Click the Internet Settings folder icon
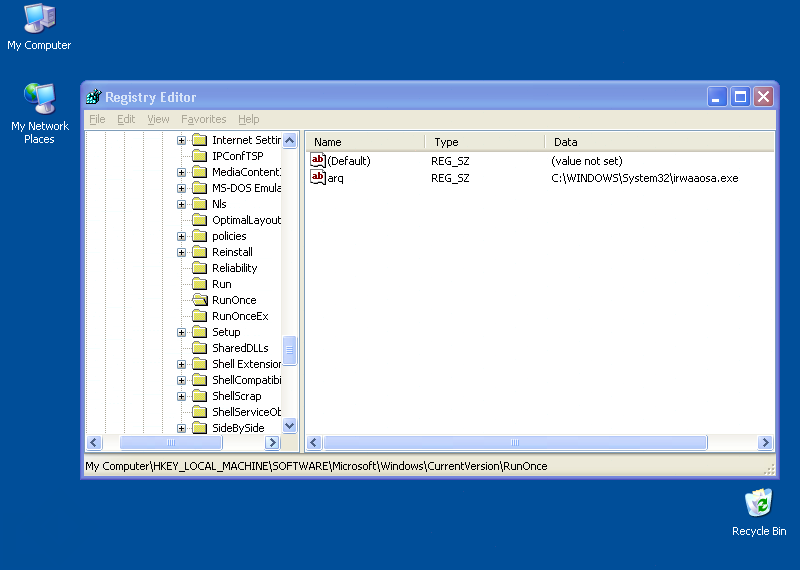Viewport: 800px width, 570px height. (x=199, y=140)
